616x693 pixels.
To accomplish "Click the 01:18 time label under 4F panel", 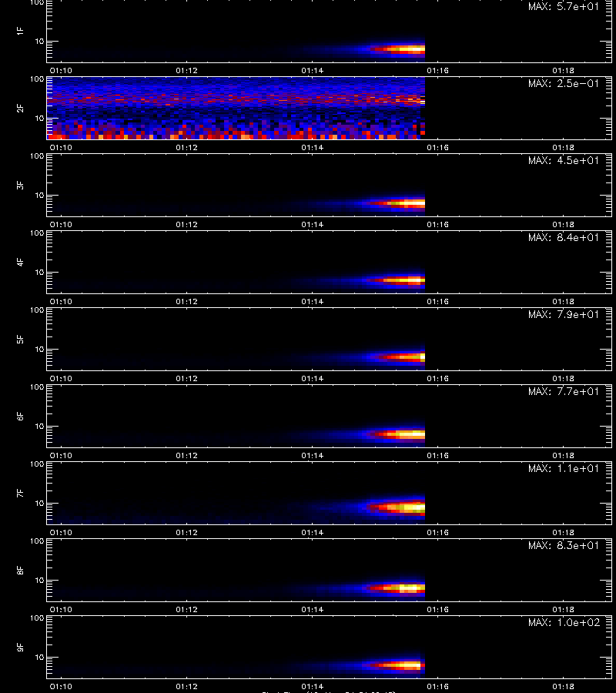I will click(563, 301).
